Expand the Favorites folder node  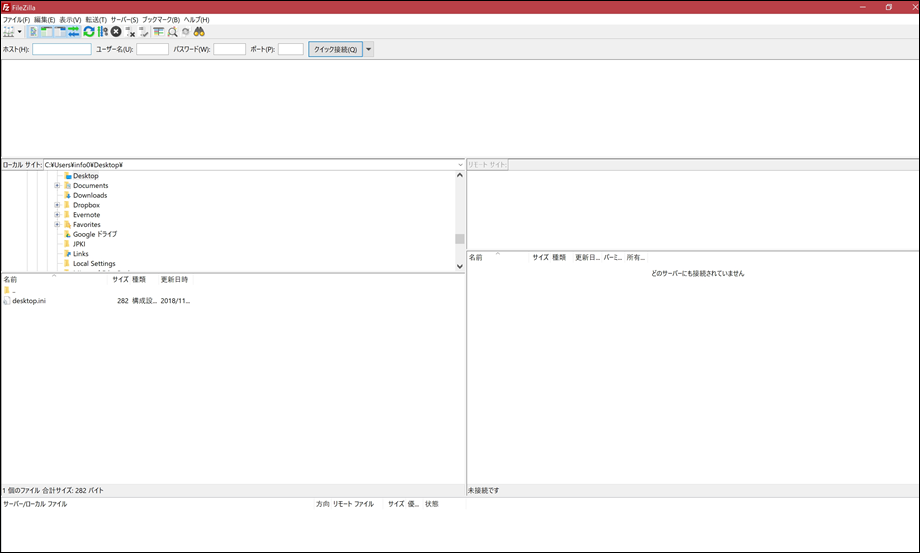pyautogui.click(x=58, y=225)
